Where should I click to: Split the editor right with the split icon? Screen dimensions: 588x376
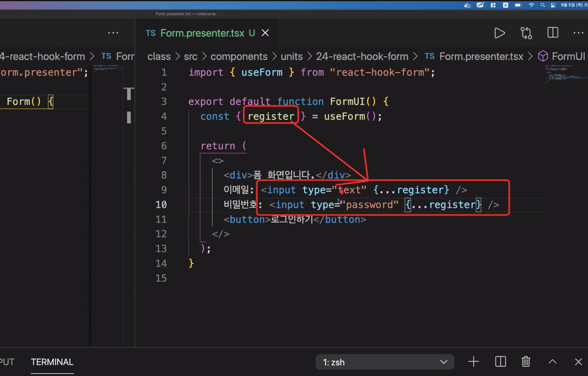point(552,33)
